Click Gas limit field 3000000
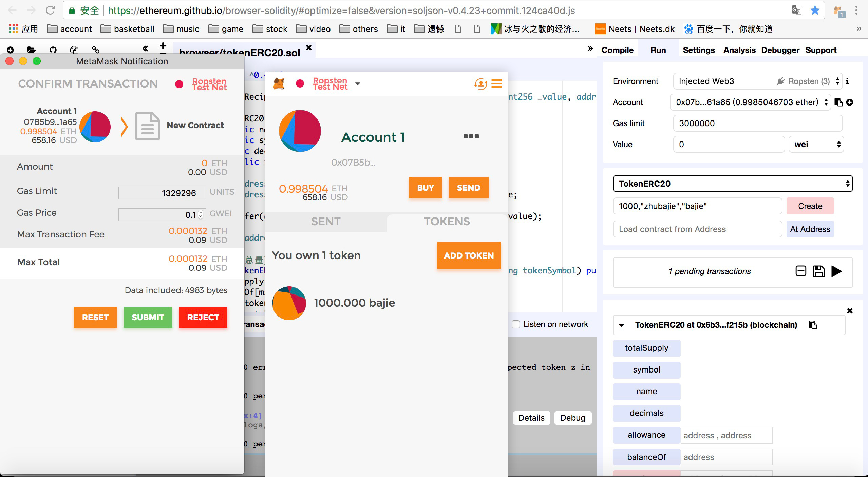 [x=758, y=123]
